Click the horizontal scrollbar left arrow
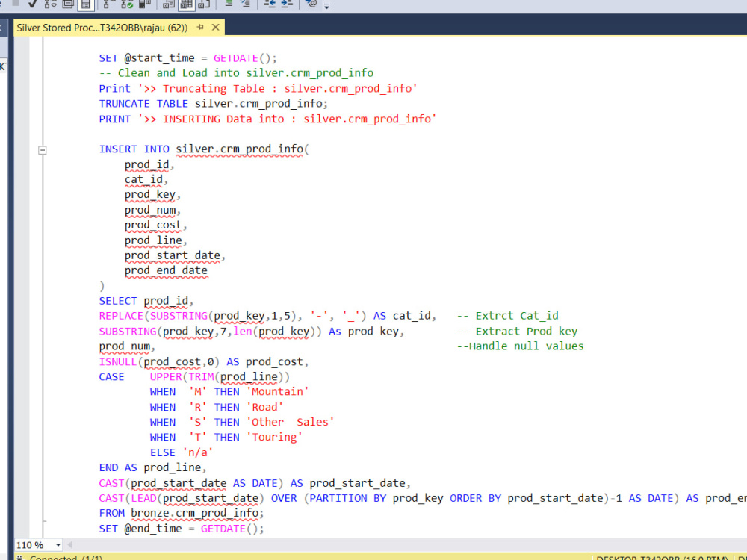The width and height of the screenshot is (747, 560). [x=69, y=545]
